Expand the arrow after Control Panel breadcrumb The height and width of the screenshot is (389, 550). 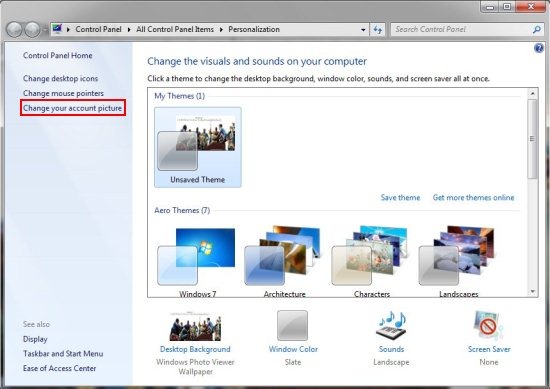click(129, 29)
